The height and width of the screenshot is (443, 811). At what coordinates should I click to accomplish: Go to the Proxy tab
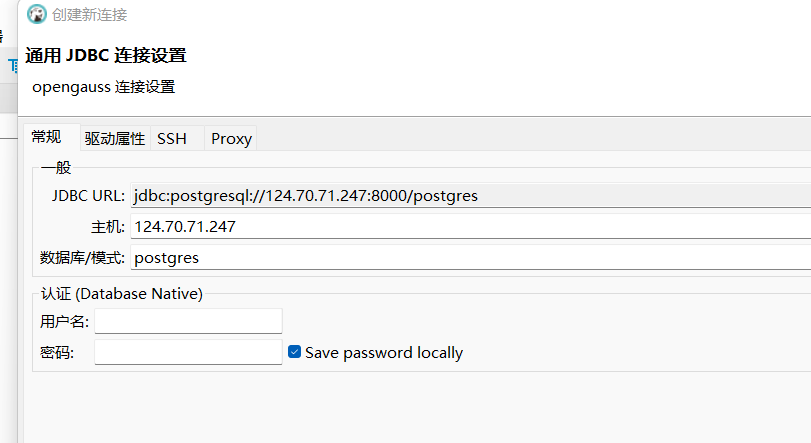pyautogui.click(x=231, y=139)
